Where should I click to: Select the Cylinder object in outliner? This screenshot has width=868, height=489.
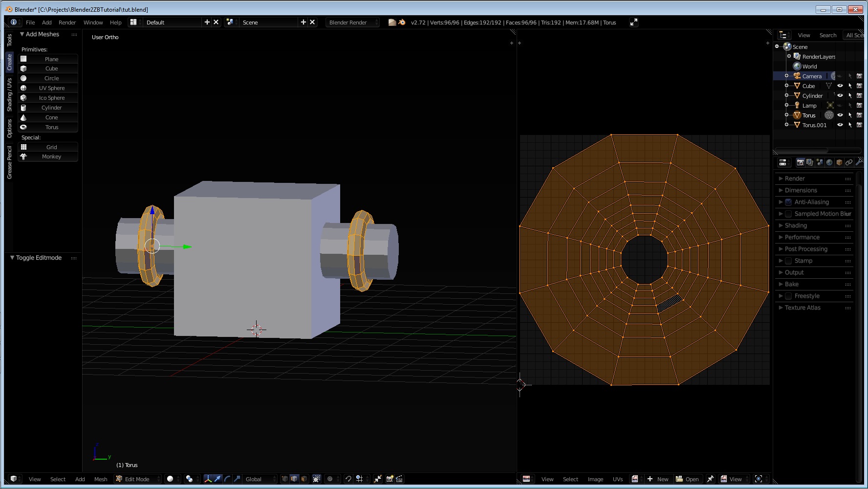[812, 96]
